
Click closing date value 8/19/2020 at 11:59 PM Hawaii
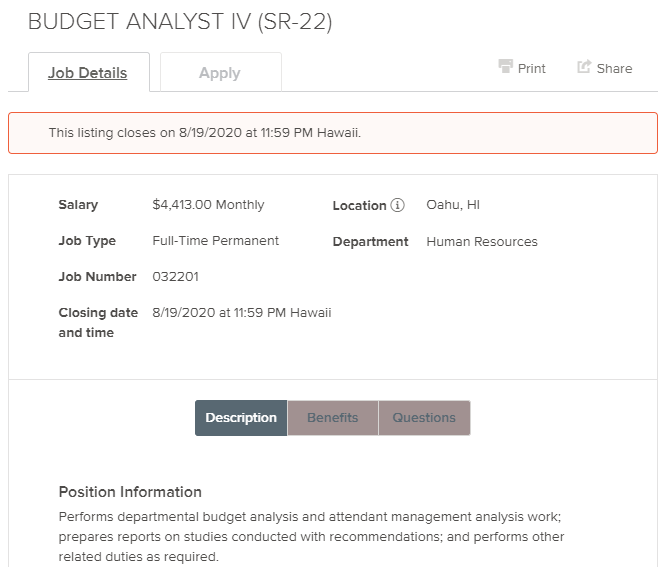pyautogui.click(x=242, y=313)
